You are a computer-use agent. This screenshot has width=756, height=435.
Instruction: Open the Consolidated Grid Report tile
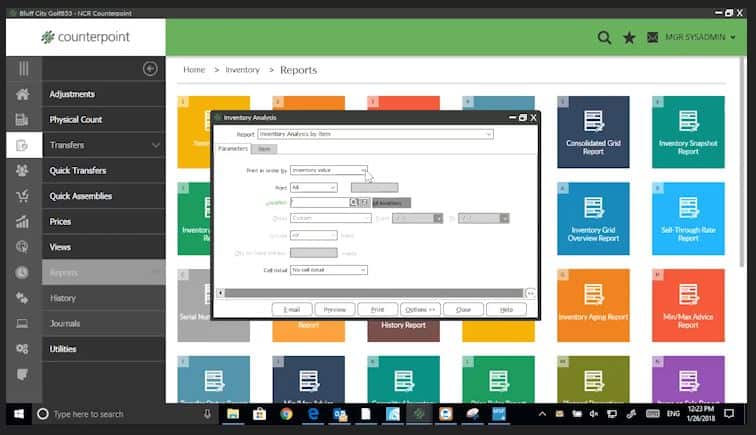[593, 132]
